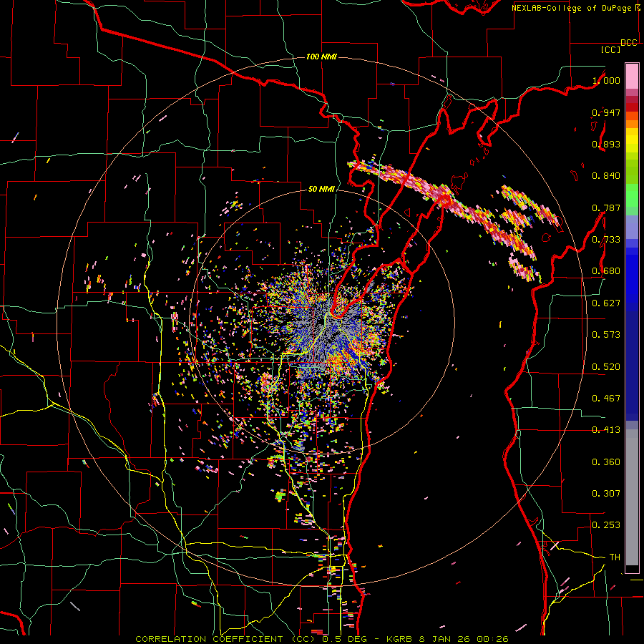
Task: Click the 0.360 legend value
Action: tap(606, 462)
